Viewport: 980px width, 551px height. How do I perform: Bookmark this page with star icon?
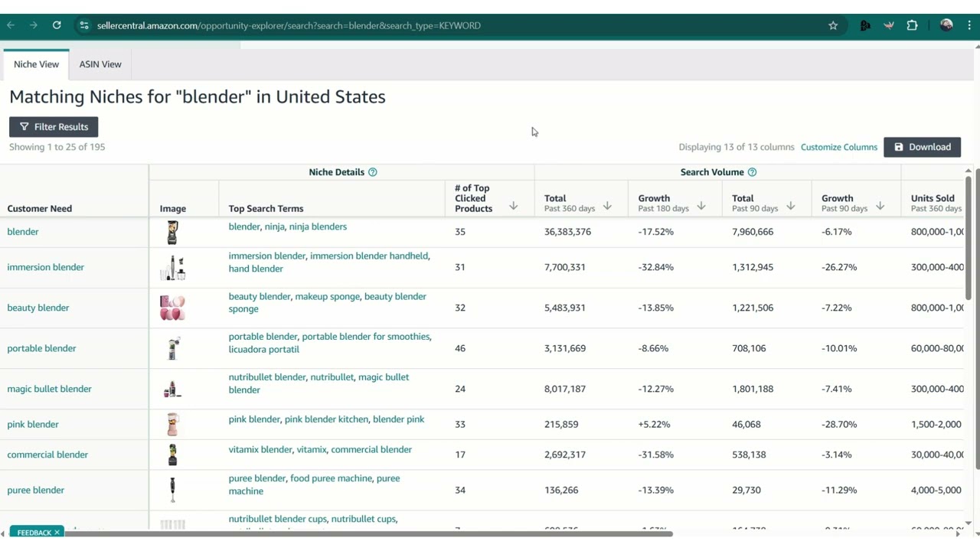[833, 25]
